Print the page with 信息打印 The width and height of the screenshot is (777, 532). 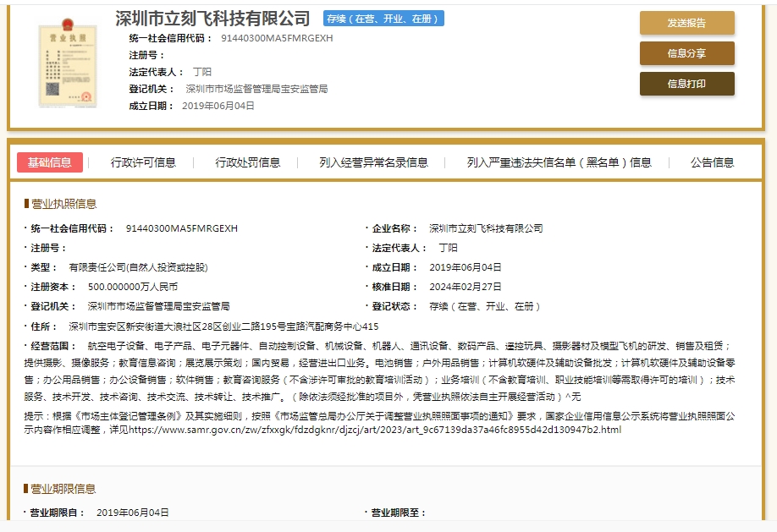tap(686, 84)
